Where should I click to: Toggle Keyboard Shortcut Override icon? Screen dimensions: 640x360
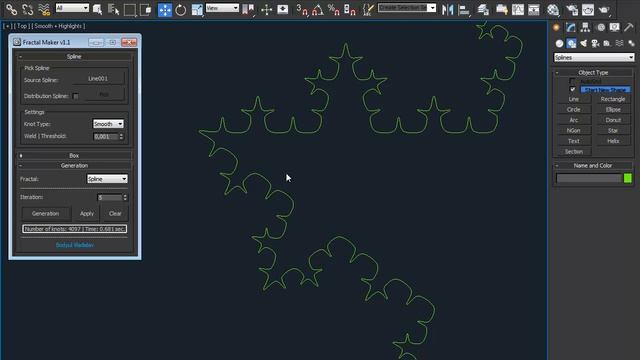pos(282,9)
